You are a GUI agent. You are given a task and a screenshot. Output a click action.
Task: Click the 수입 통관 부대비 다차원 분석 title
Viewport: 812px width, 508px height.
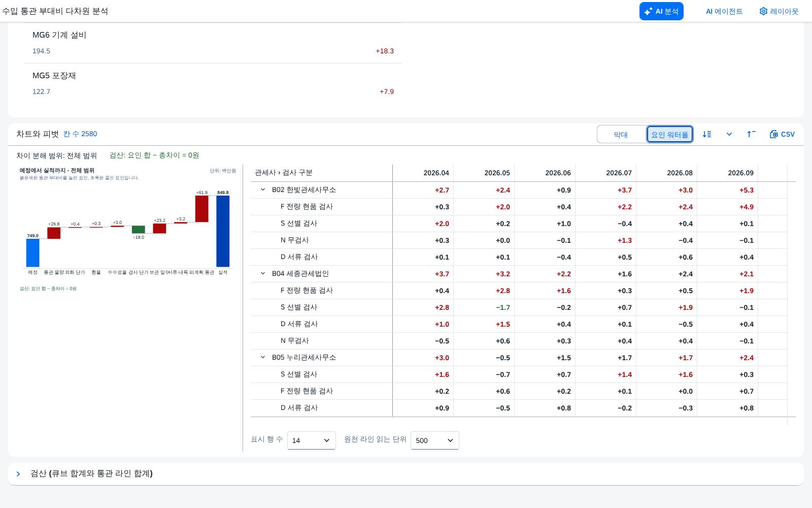(x=55, y=11)
